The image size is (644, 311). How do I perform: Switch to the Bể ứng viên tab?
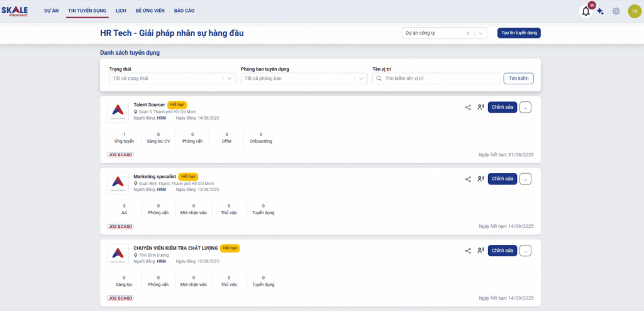tap(149, 11)
